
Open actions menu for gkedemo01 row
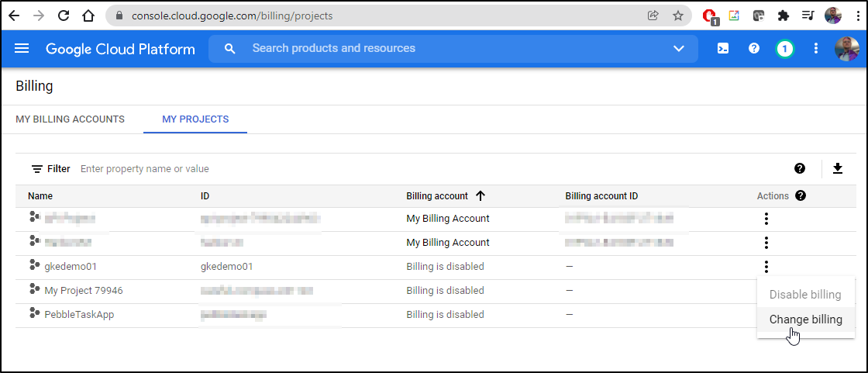click(x=766, y=267)
